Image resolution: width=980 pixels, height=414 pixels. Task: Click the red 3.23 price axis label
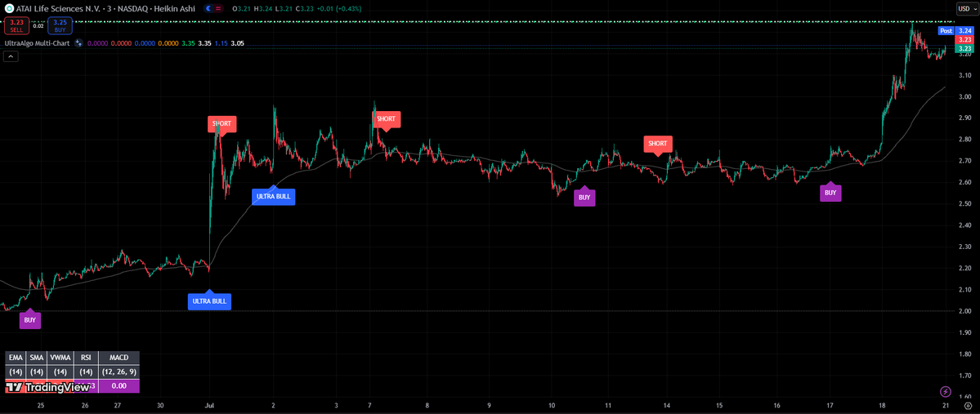pyautogui.click(x=964, y=39)
